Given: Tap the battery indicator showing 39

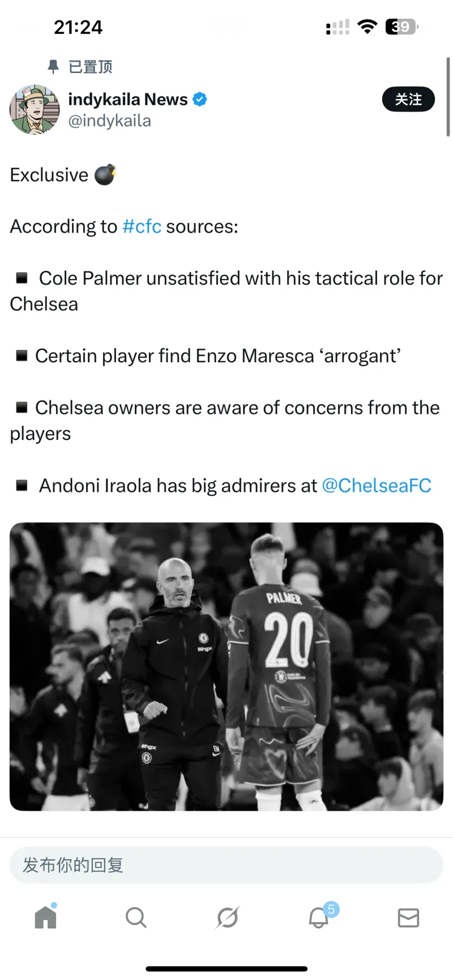Looking at the screenshot, I should click(x=401, y=27).
